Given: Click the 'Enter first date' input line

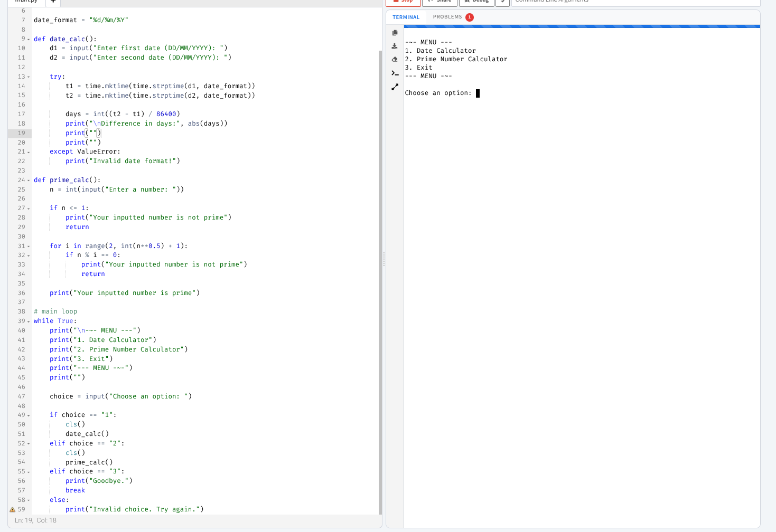Looking at the screenshot, I should click(138, 48).
